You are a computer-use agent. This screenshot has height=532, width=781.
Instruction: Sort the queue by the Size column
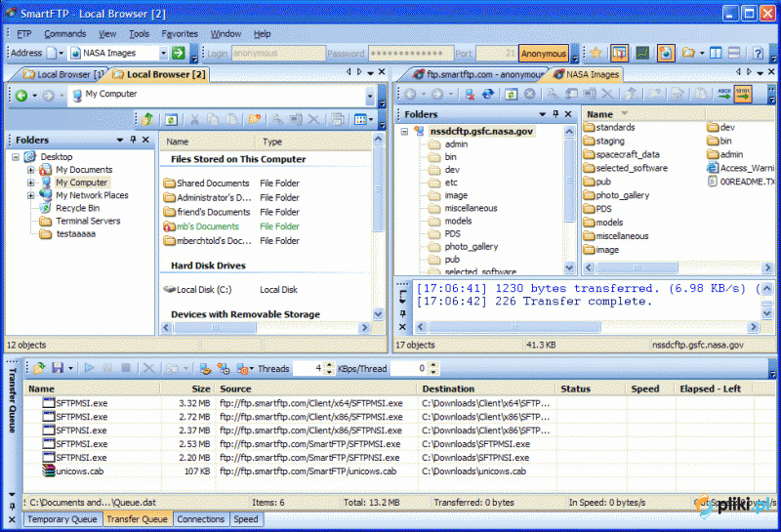187,389
